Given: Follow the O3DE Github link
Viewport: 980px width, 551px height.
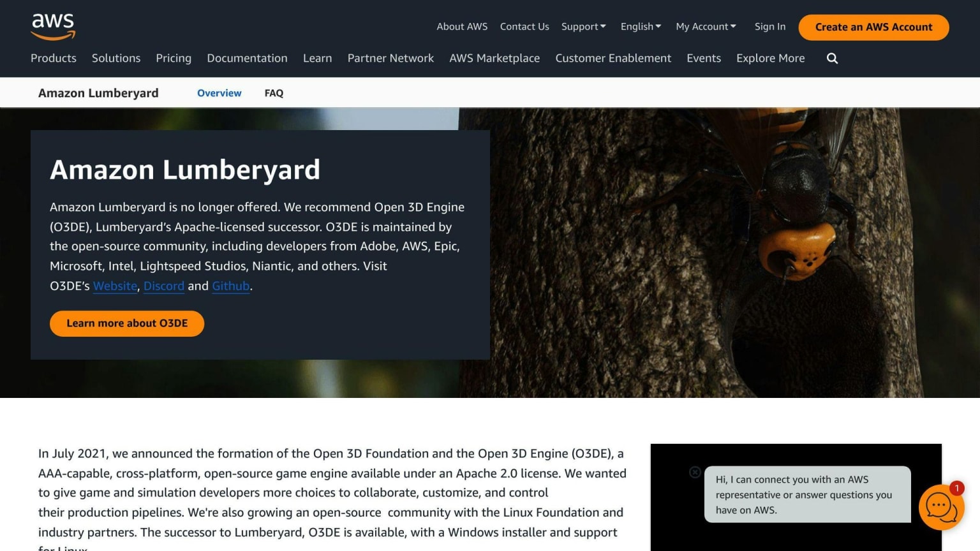Looking at the screenshot, I should coord(230,286).
